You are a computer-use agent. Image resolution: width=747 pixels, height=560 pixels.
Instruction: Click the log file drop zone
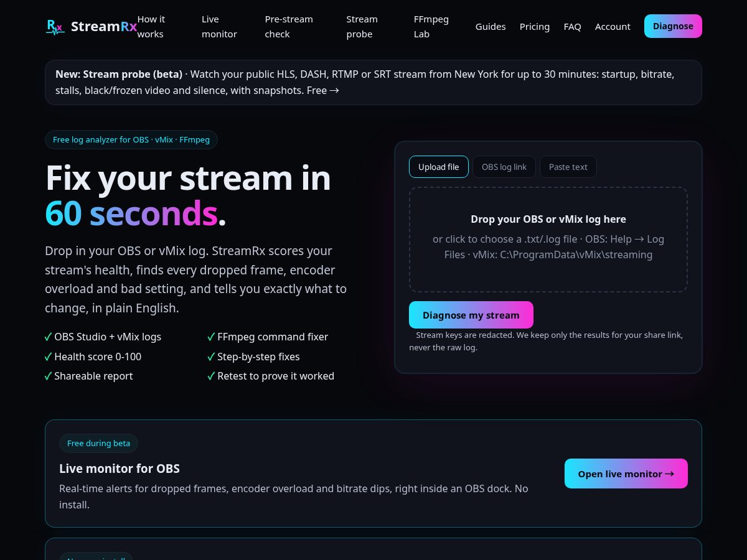tap(548, 240)
